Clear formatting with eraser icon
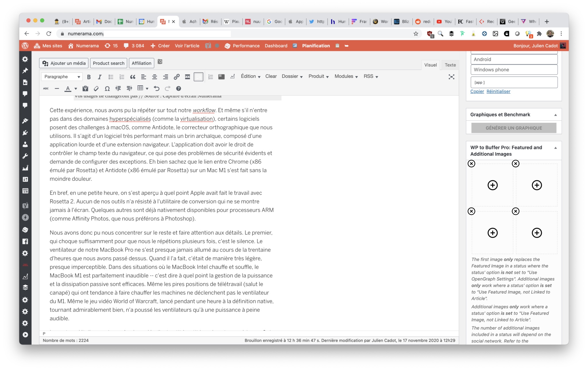 [96, 88]
